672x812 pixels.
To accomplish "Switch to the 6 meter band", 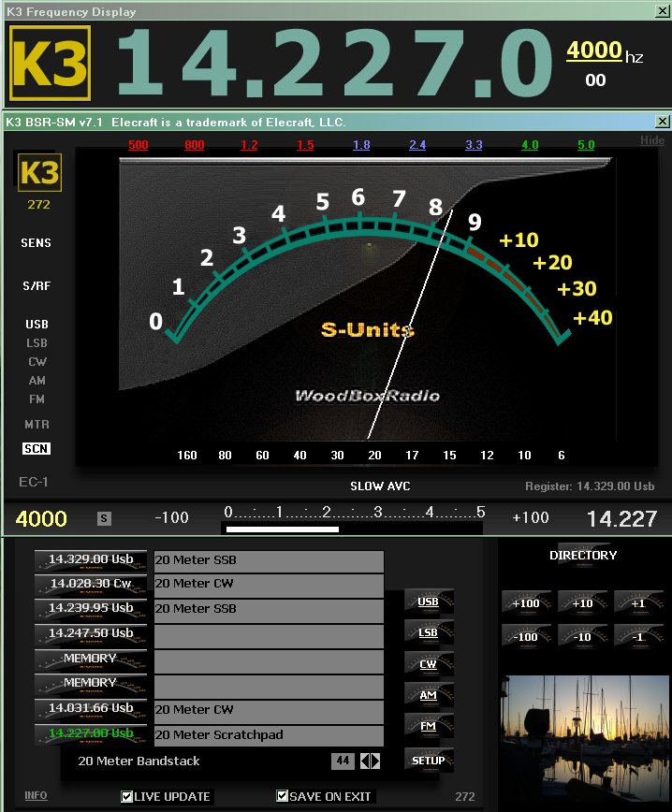I will (562, 456).
